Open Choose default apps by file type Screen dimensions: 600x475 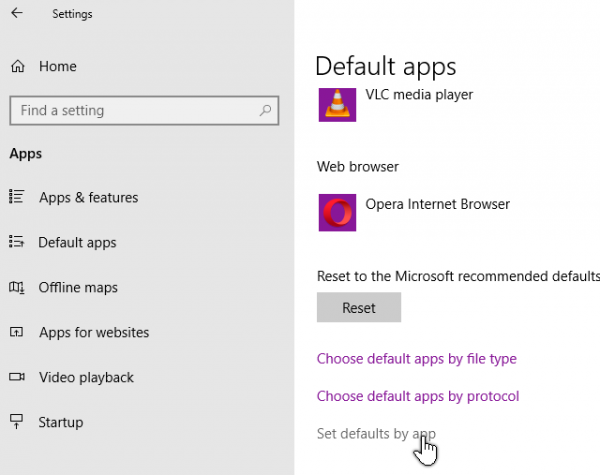point(417,359)
